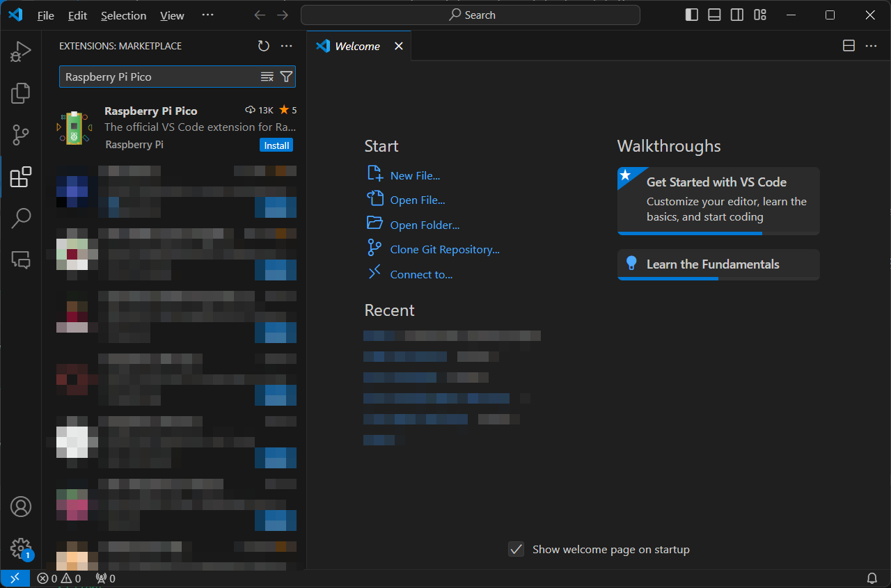Click the Search command center box
This screenshot has width=891, height=588.
(471, 15)
